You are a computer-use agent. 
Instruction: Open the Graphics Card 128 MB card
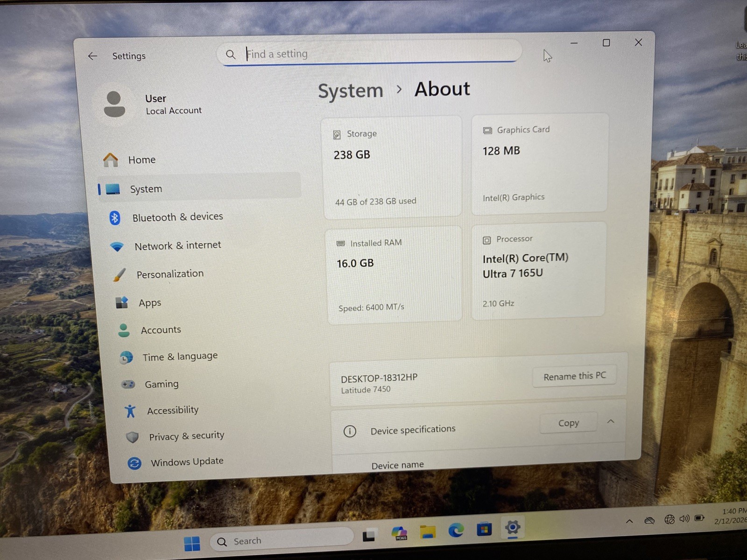coord(540,163)
